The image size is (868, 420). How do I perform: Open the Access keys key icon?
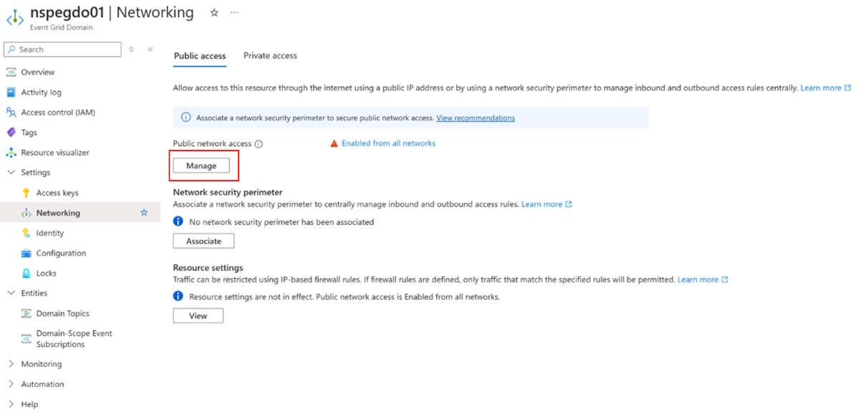click(x=26, y=193)
